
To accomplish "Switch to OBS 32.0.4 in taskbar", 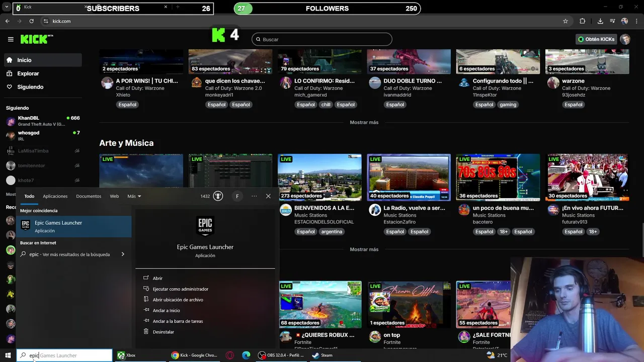I will point(281,355).
